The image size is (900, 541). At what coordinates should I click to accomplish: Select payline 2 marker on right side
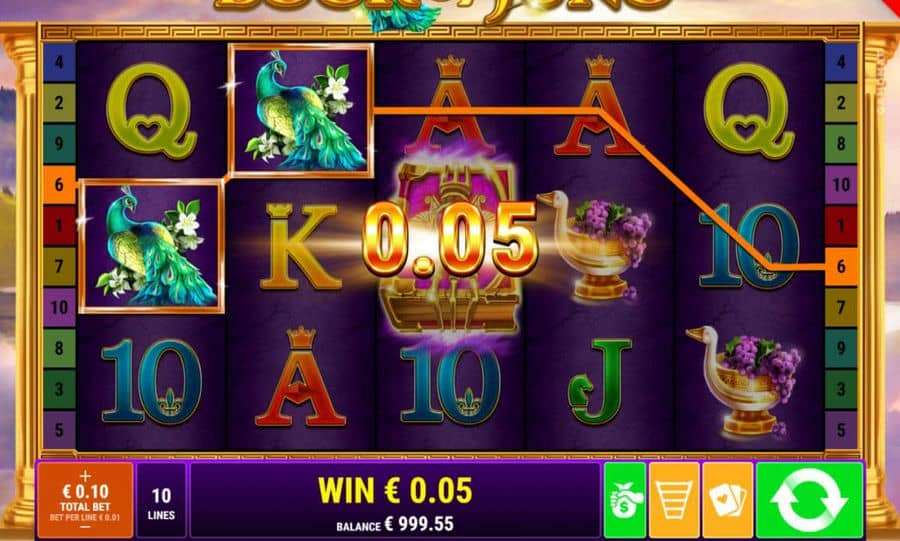click(841, 102)
